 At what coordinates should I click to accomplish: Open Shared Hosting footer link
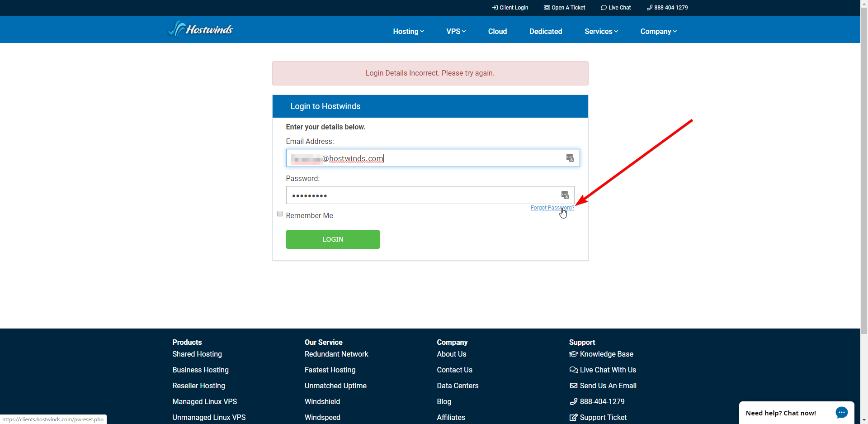pyautogui.click(x=197, y=354)
